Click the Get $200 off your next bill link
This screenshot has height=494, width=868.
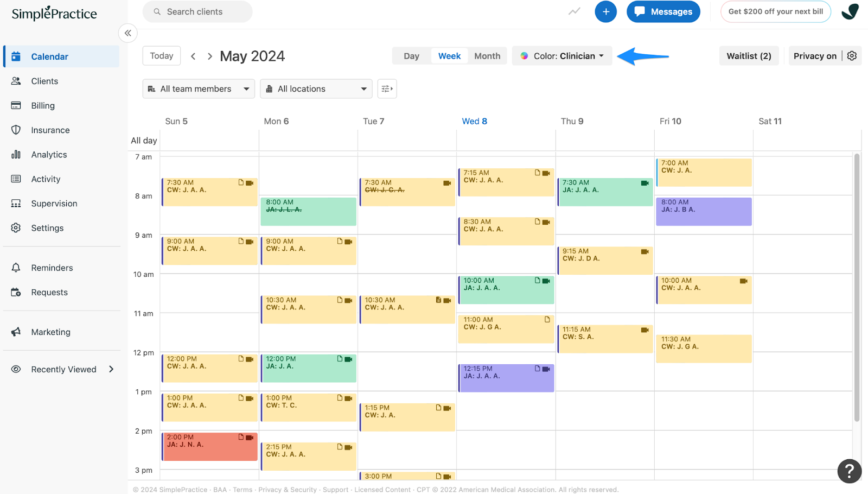coord(775,11)
